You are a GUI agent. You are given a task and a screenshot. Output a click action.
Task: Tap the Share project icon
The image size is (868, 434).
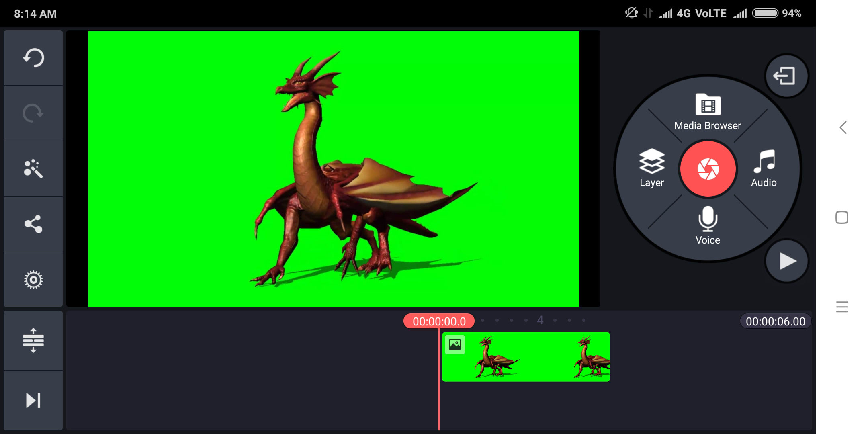(x=33, y=224)
